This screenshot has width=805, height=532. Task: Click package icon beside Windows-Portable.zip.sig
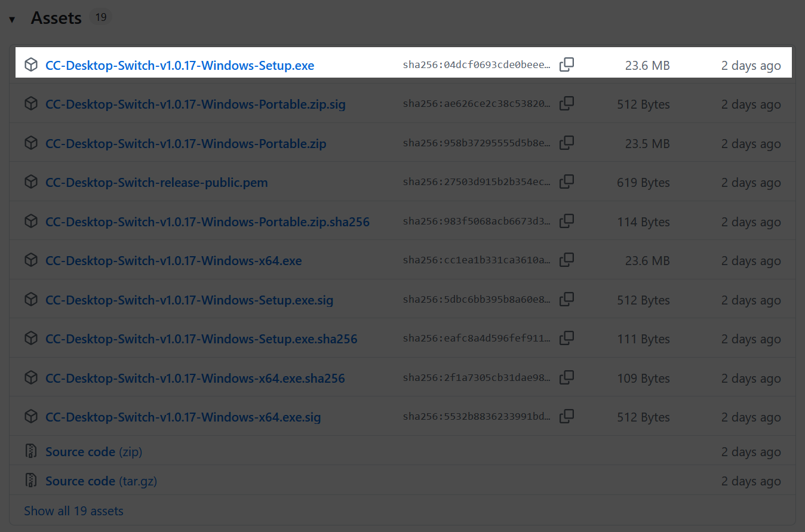31,104
